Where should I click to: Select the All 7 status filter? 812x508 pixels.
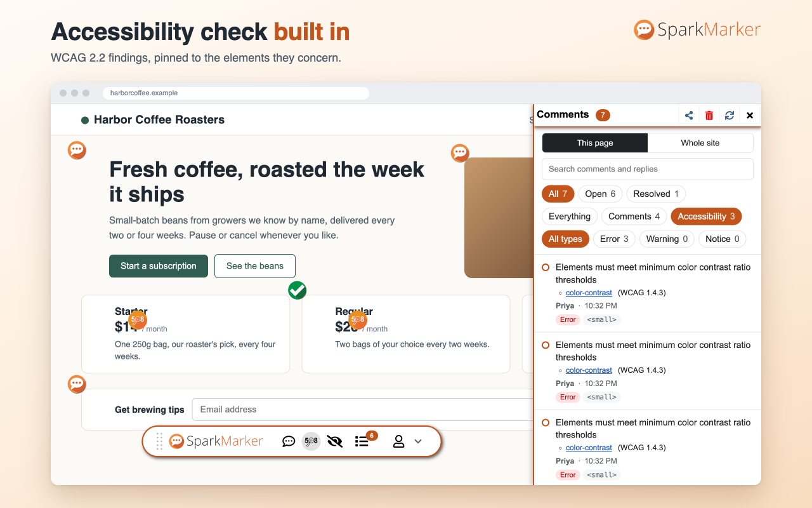pyautogui.click(x=558, y=194)
